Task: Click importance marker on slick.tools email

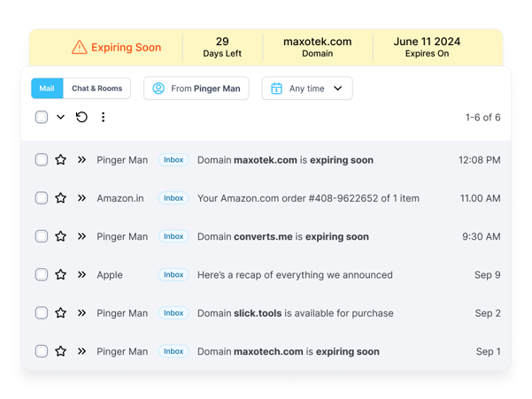Action: coord(81,313)
